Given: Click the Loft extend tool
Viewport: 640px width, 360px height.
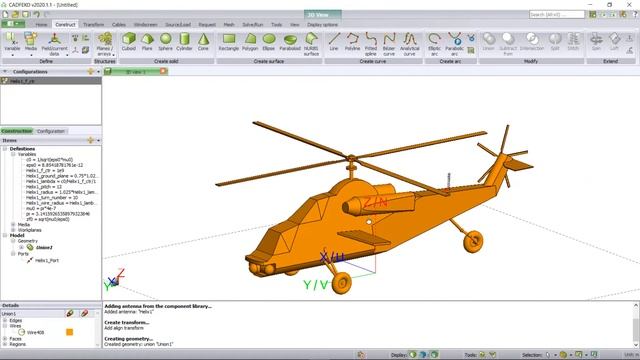Looking at the screenshot, I should (x=614, y=42).
